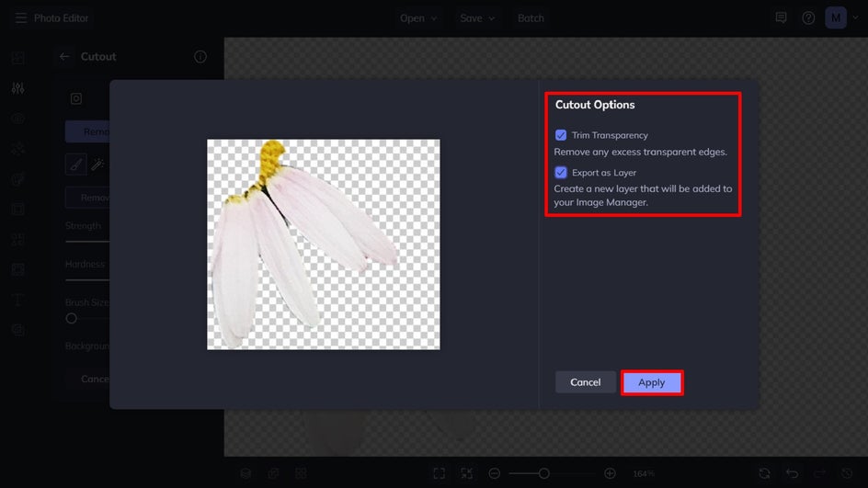The image size is (868, 488).
Task: Click the grid icon in bottom bar
Action: coord(301,473)
